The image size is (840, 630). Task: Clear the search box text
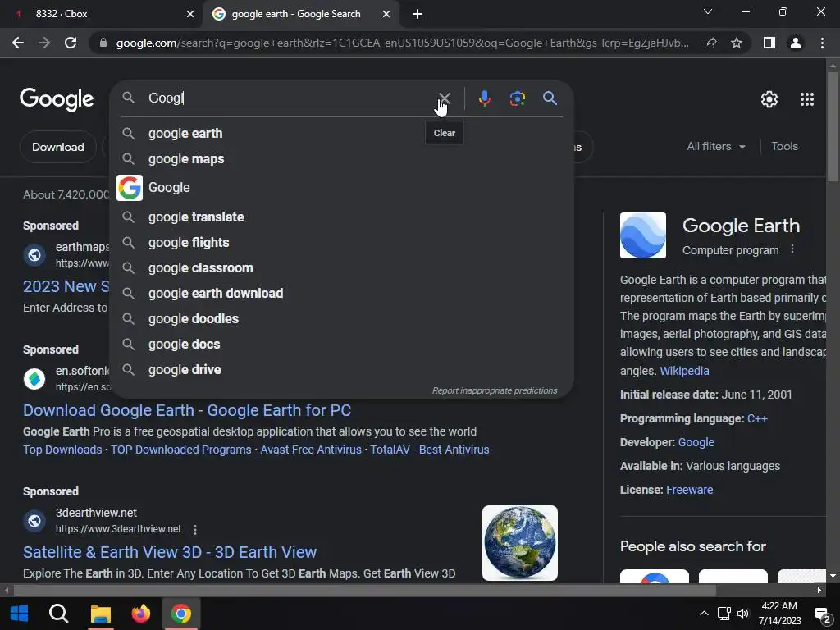click(x=444, y=98)
